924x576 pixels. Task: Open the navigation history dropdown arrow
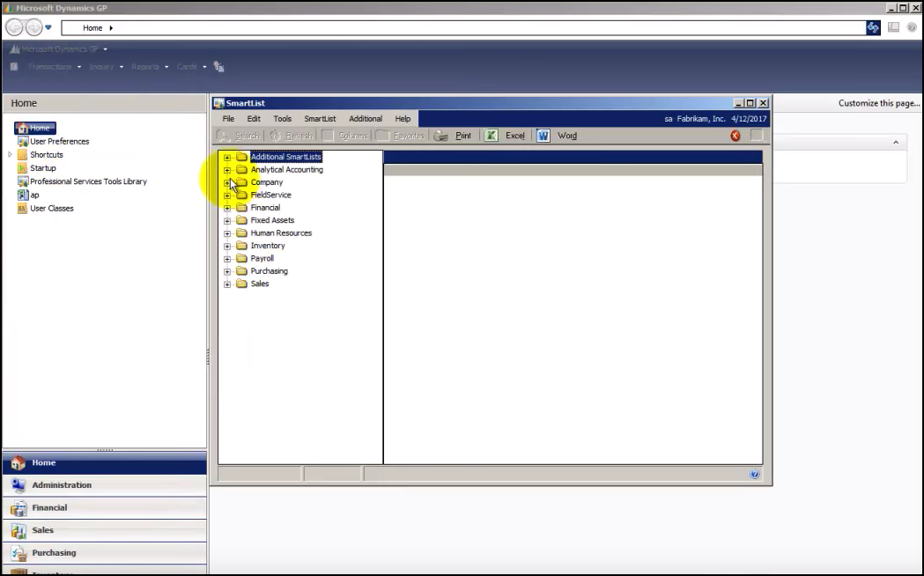pos(48,27)
